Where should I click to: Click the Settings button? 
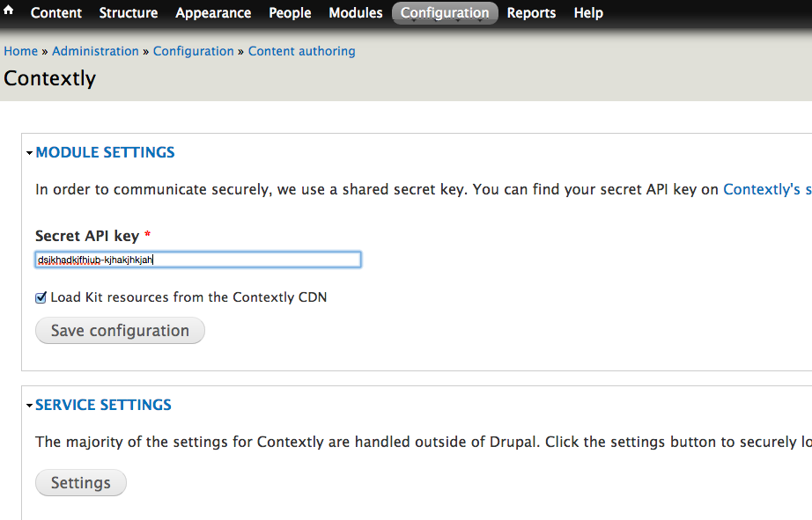tap(81, 483)
